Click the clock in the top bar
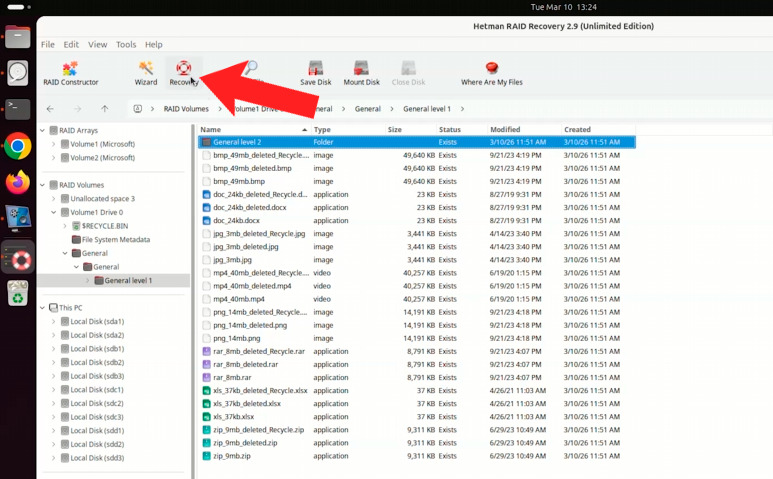The width and height of the screenshot is (773, 479). (x=563, y=7)
